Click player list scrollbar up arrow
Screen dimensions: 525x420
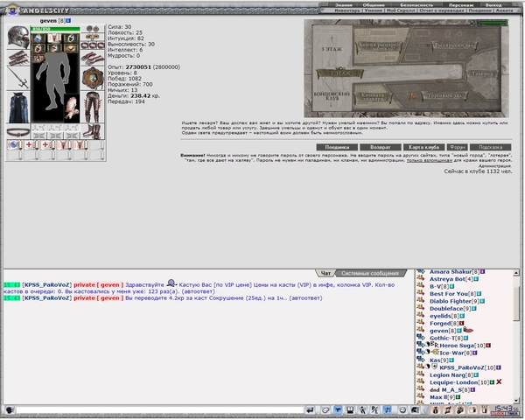click(516, 273)
